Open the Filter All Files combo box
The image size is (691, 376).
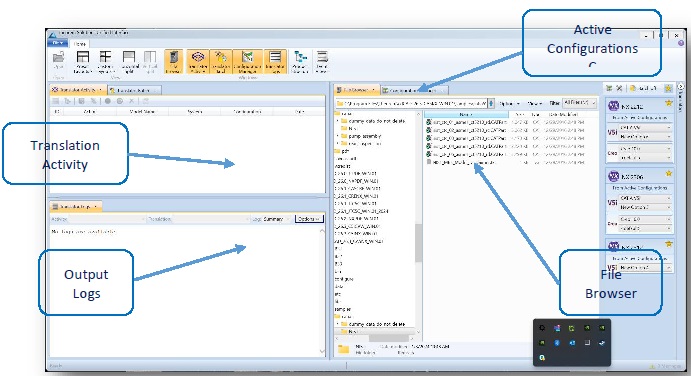point(580,103)
